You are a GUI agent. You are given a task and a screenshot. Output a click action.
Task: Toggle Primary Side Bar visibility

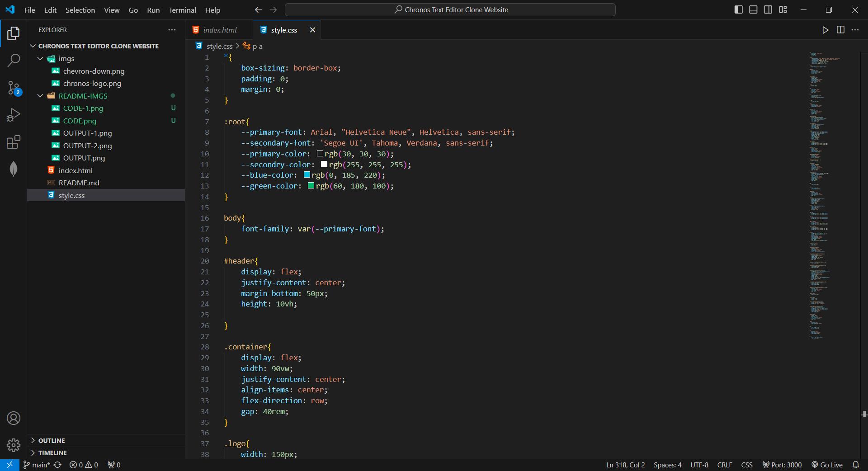(x=739, y=9)
